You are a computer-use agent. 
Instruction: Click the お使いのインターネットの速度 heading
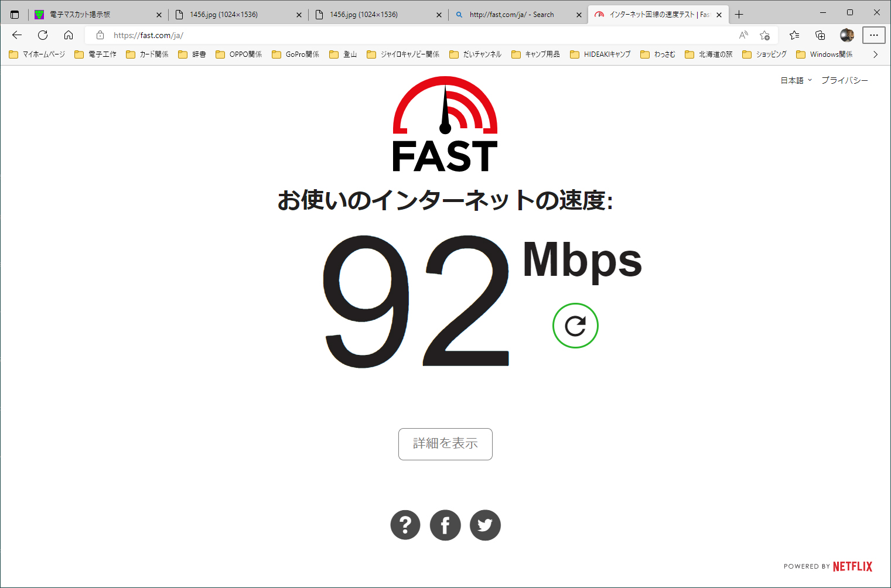click(x=445, y=201)
